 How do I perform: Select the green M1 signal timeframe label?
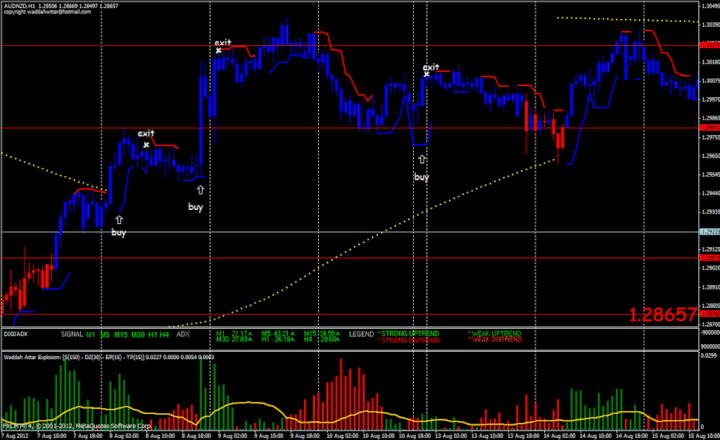pos(90,335)
